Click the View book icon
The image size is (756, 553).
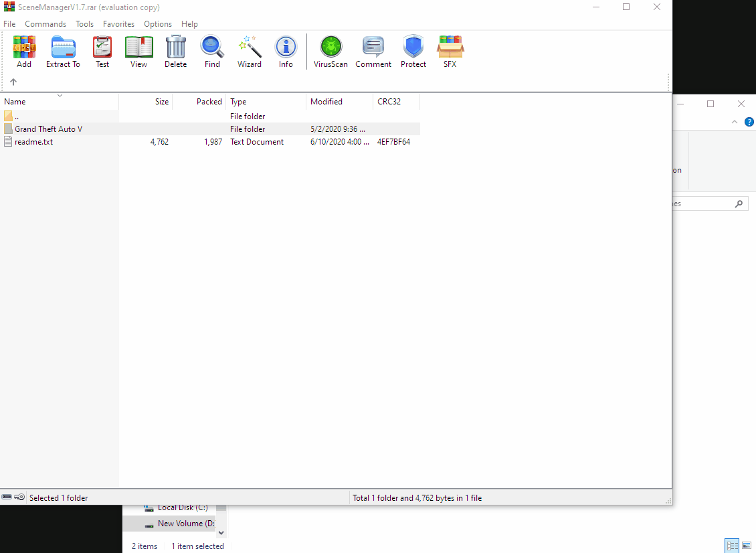click(x=138, y=52)
